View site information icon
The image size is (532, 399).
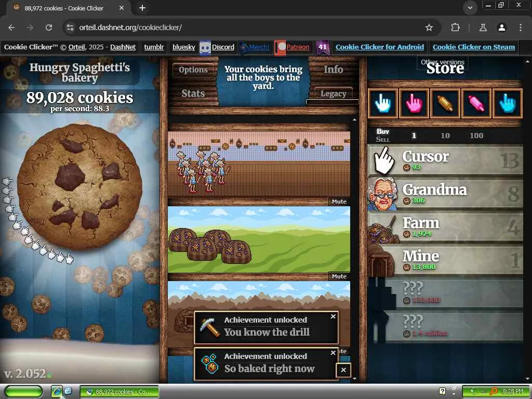point(70,28)
